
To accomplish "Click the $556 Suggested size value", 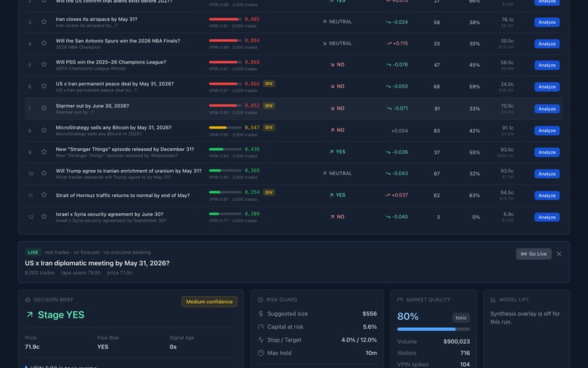I will (x=369, y=313).
